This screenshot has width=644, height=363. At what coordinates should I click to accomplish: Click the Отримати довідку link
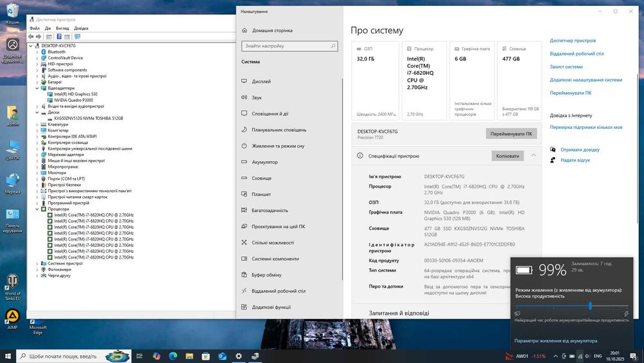coord(580,150)
